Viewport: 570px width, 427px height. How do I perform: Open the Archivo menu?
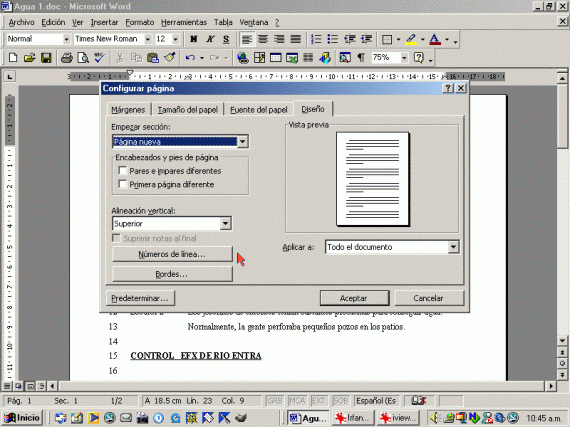pos(21,22)
